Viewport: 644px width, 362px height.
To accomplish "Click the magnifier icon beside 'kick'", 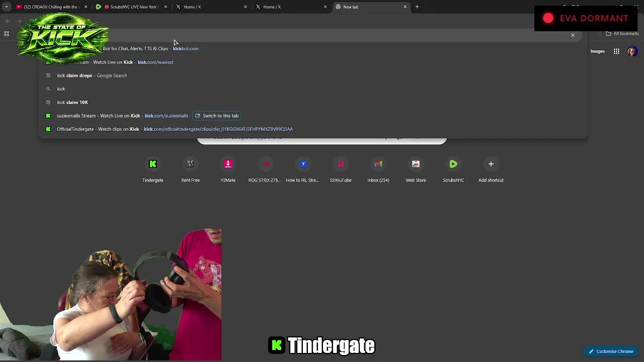I will [48, 89].
